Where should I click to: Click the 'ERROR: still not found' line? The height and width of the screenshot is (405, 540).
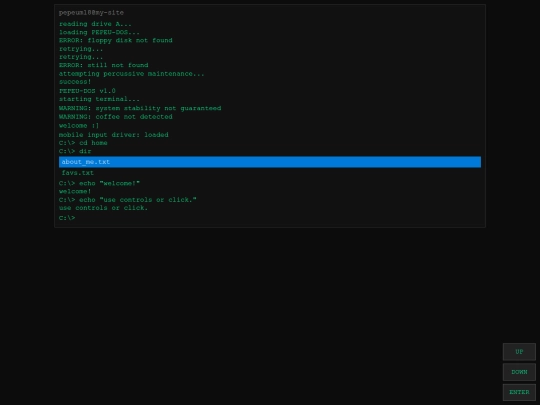coord(104,65)
